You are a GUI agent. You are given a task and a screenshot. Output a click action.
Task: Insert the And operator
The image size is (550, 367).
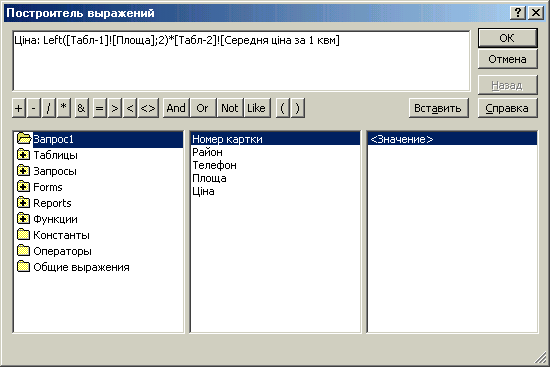[176, 108]
